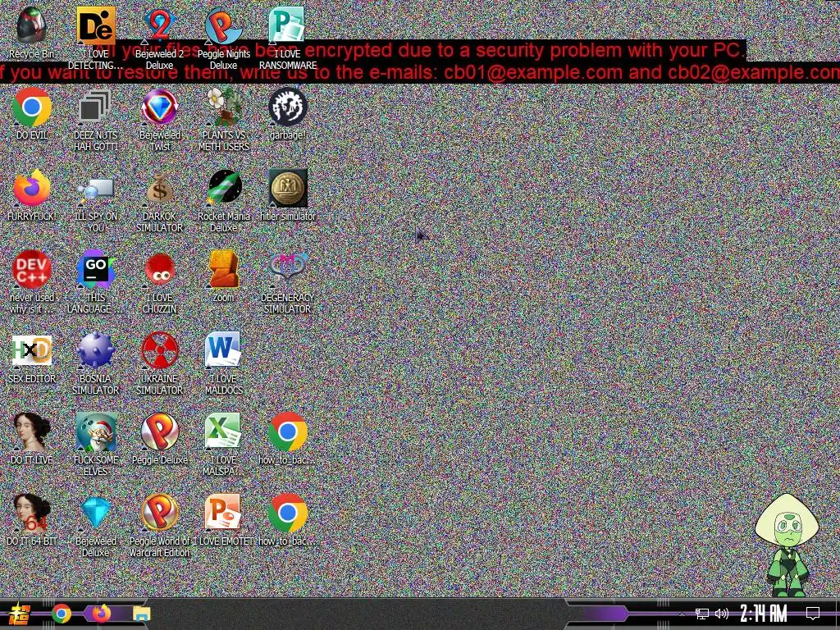This screenshot has height=630, width=840.
Task: Expand the hidden system tray icons chevron
Action: [x=682, y=614]
